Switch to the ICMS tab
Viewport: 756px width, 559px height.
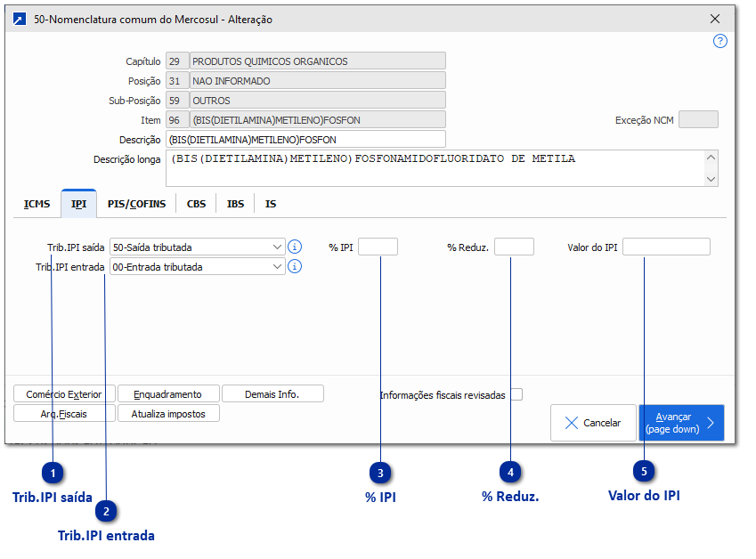coord(37,204)
